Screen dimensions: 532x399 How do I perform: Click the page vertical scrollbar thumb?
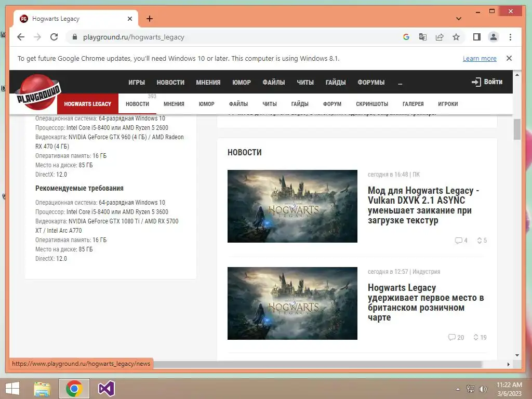point(517,129)
